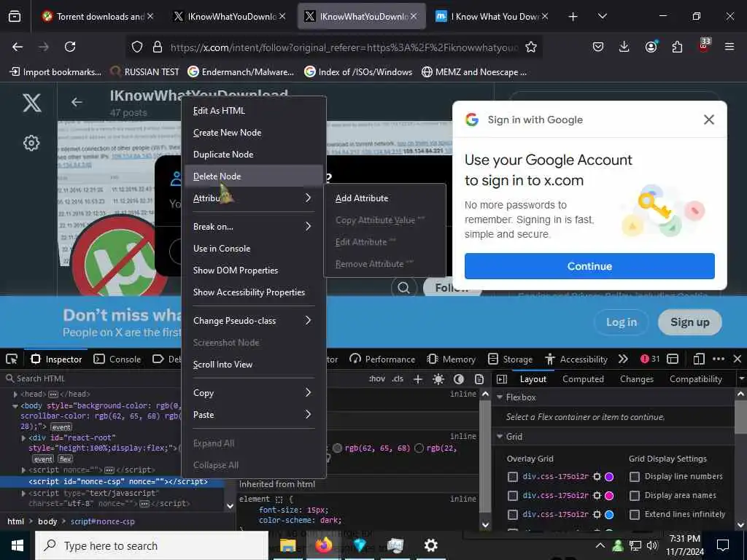
Task: Toggle third div.css-175oi2r grid overlay checkbox
Action: (513, 515)
